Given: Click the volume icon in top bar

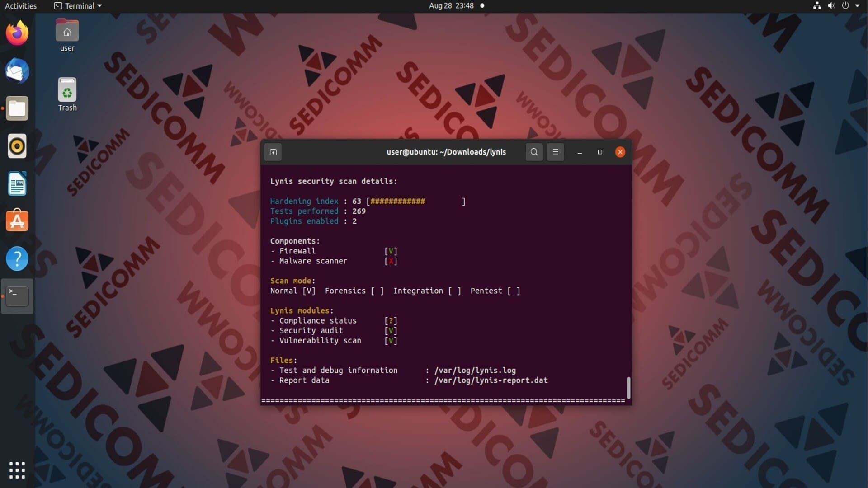Looking at the screenshot, I should point(831,6).
